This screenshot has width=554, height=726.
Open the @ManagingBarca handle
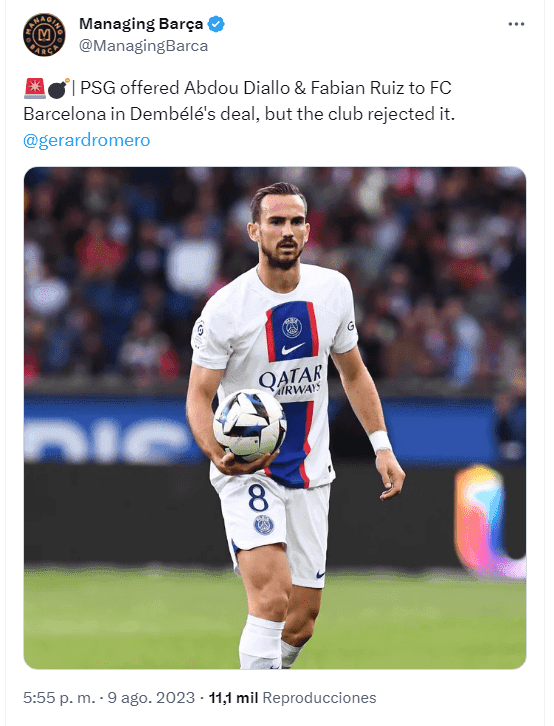pyautogui.click(x=143, y=46)
